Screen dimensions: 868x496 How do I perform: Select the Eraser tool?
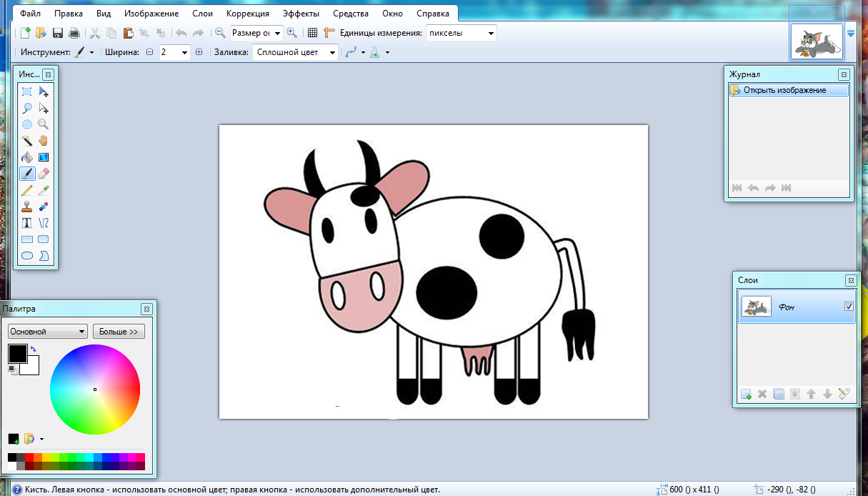[x=44, y=174]
